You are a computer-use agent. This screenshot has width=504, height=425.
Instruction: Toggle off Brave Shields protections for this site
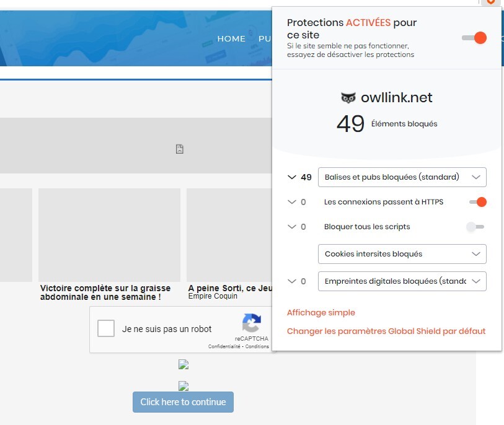coord(474,38)
